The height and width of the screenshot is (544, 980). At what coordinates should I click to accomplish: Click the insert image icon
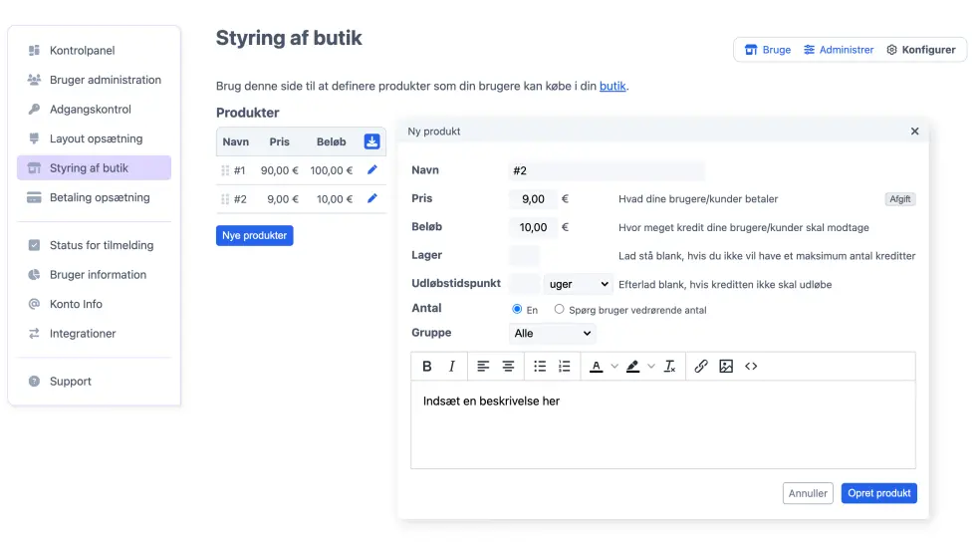pyautogui.click(x=726, y=367)
